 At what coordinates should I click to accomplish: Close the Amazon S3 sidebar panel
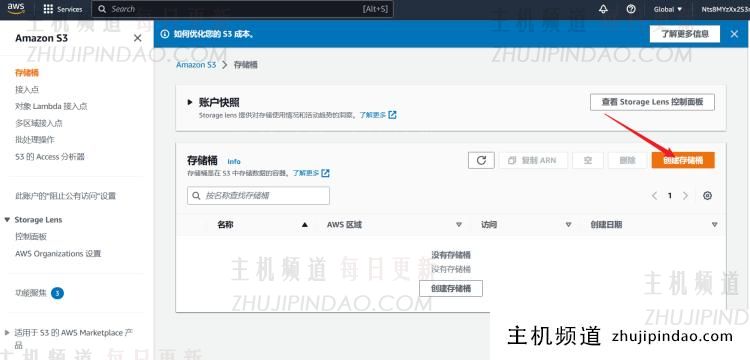click(x=138, y=38)
